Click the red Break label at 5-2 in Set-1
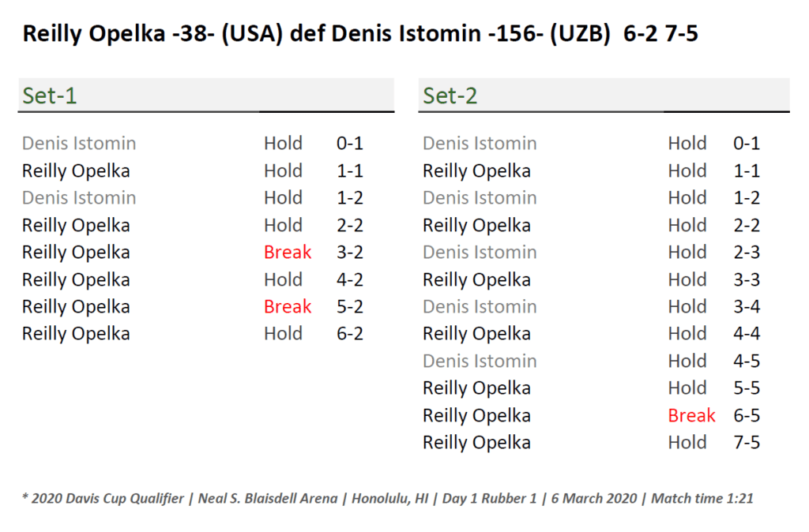This screenshot has width=809, height=532. pyautogui.click(x=288, y=307)
